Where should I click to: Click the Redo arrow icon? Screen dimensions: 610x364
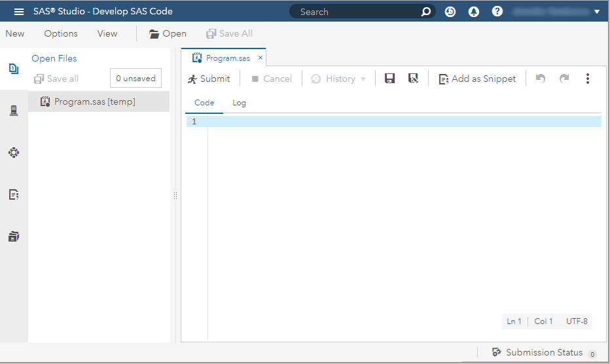(564, 79)
